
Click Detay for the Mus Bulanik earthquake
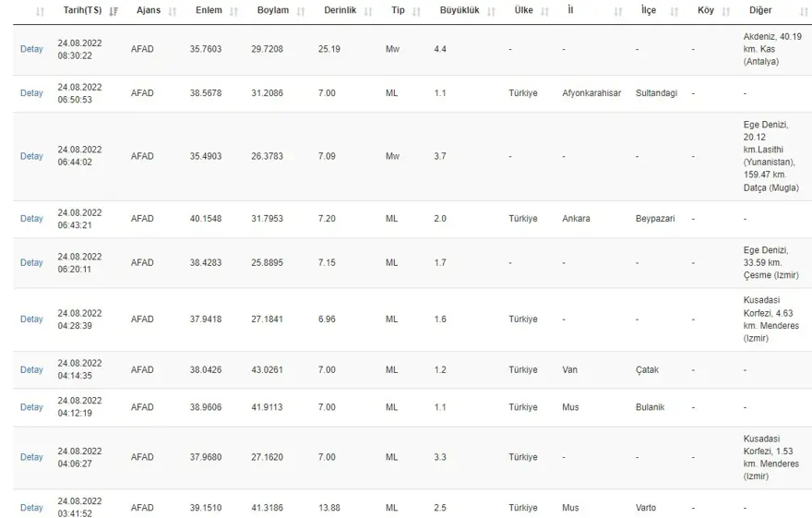(31, 407)
